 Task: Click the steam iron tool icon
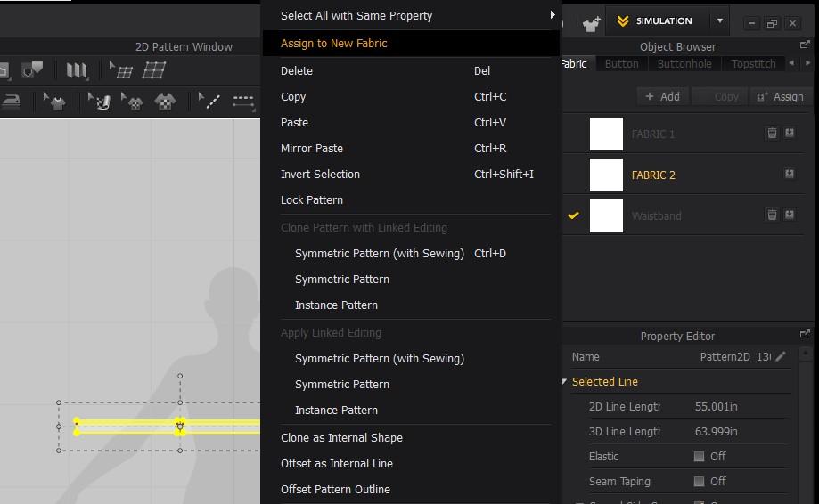click(x=12, y=102)
